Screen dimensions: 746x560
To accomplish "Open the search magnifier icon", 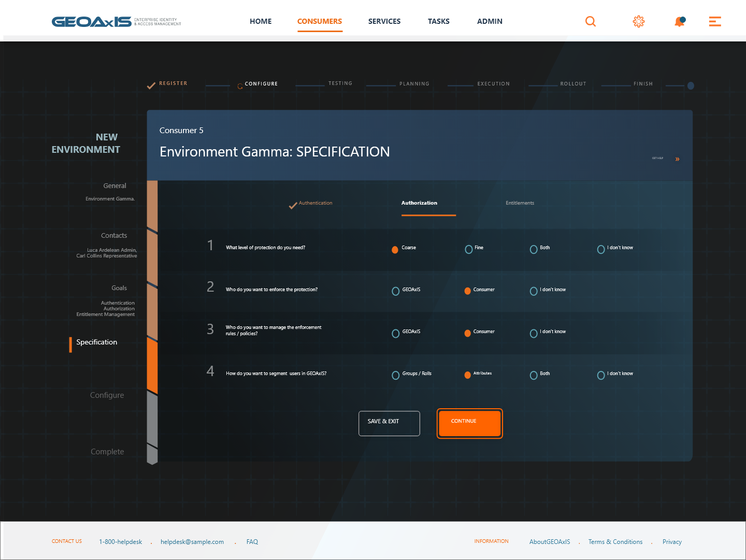I will point(590,21).
